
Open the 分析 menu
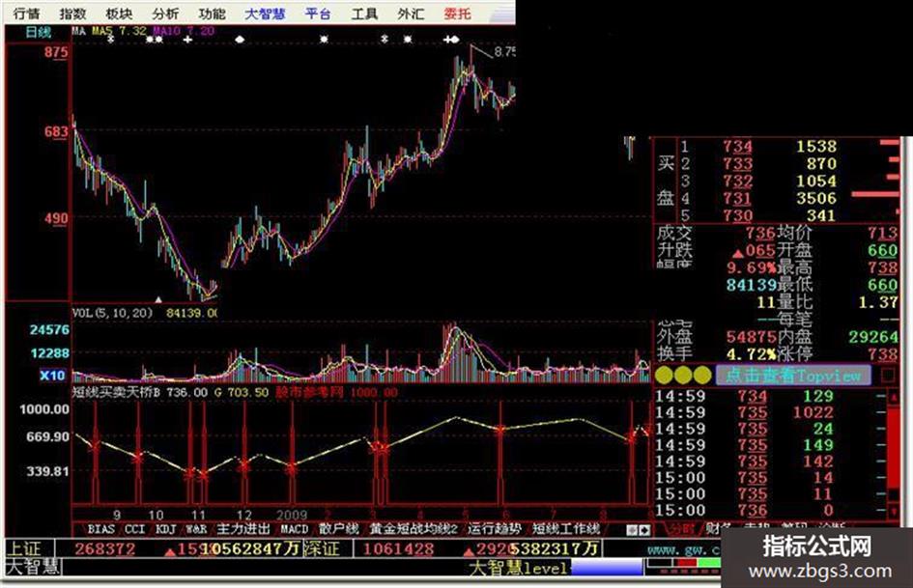pos(165,13)
